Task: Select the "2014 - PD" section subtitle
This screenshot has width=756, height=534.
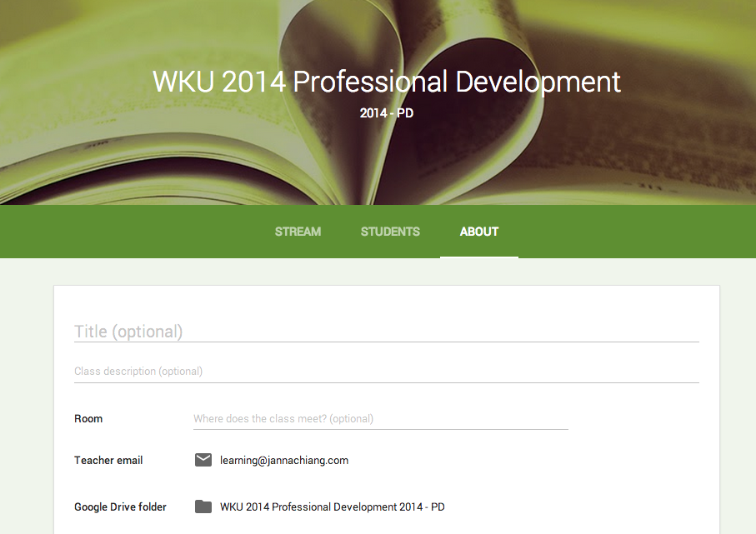Action: click(x=386, y=113)
